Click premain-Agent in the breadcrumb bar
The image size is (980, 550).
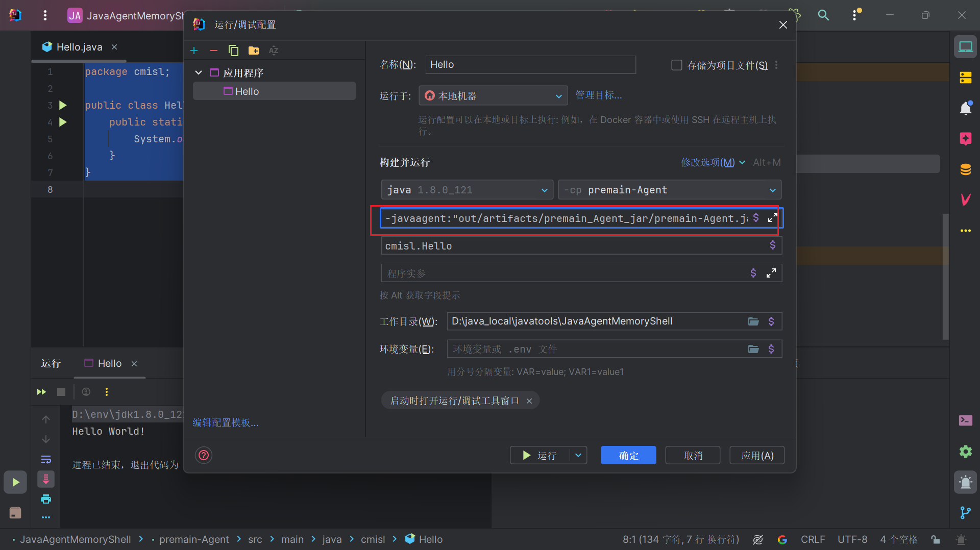[x=193, y=539]
